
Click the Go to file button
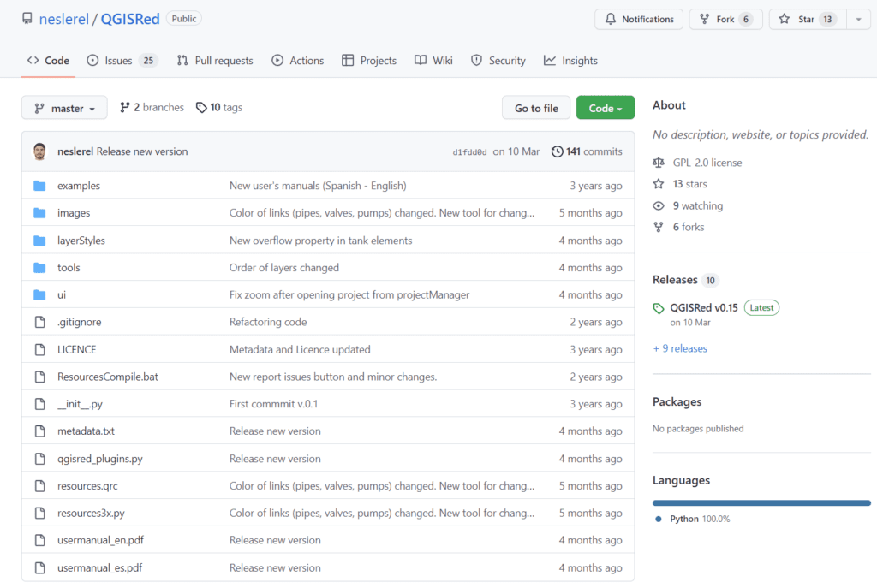(536, 108)
